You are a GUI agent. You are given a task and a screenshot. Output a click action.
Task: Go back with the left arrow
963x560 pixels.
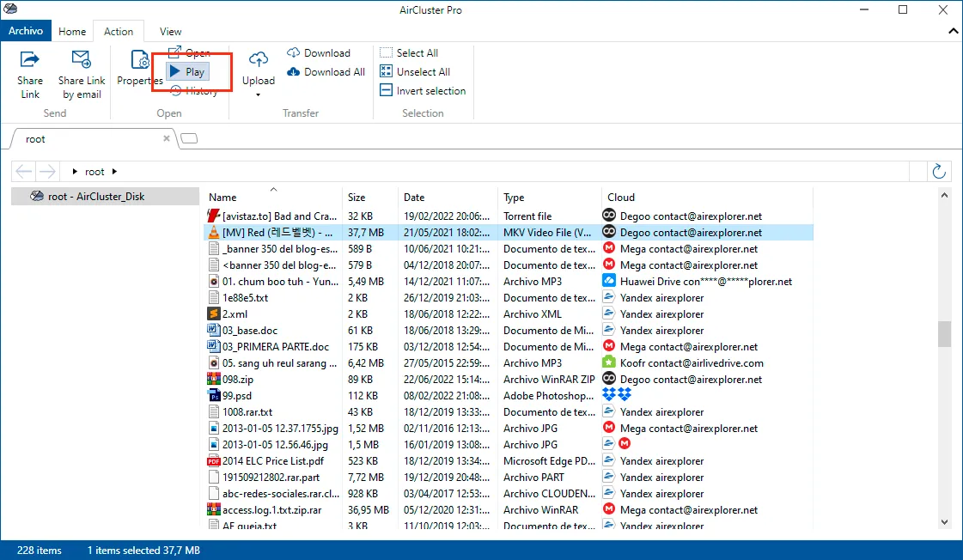click(x=24, y=171)
